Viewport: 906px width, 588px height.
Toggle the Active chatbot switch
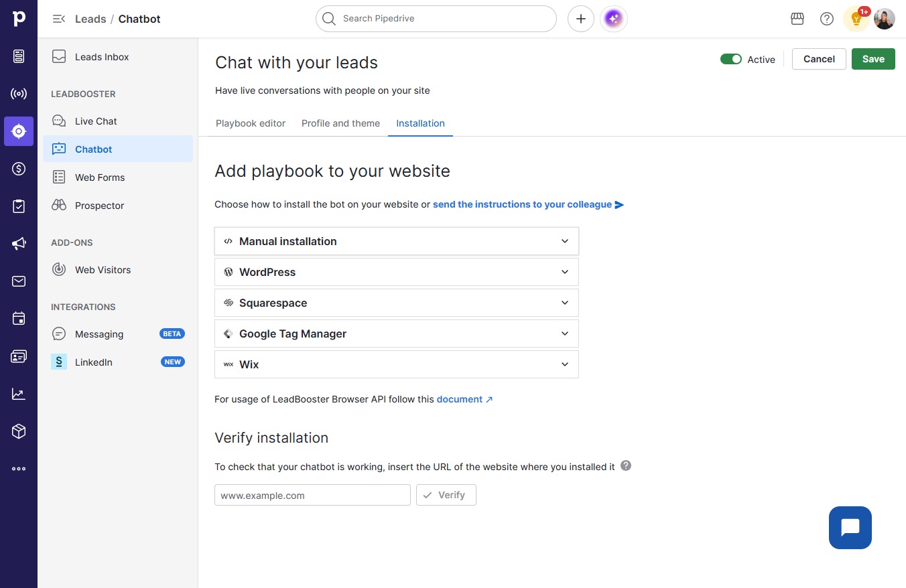pyautogui.click(x=731, y=59)
